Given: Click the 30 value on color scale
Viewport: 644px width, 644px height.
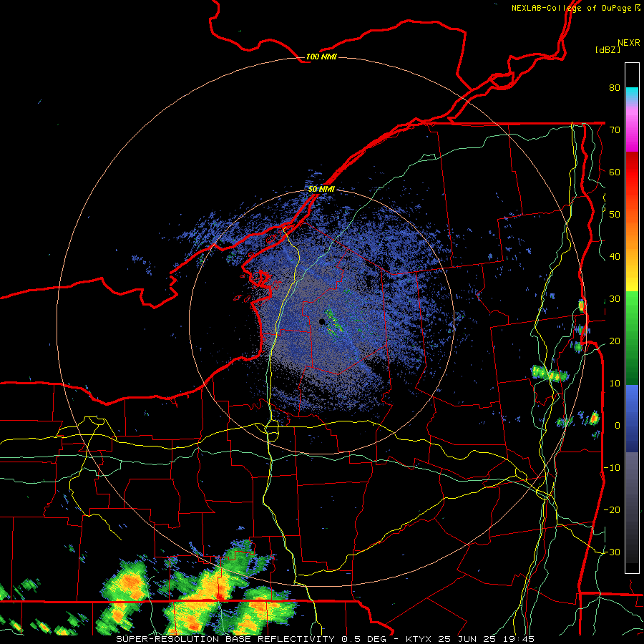Looking at the screenshot, I should coord(615,298).
